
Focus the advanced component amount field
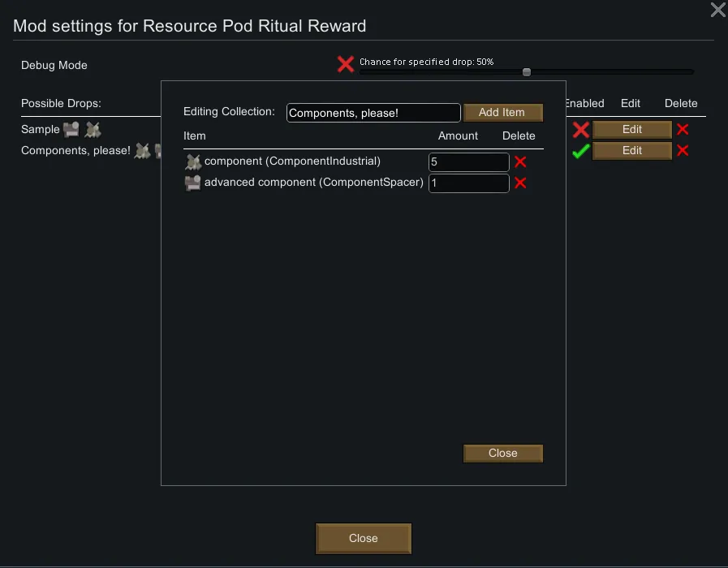pyautogui.click(x=468, y=183)
